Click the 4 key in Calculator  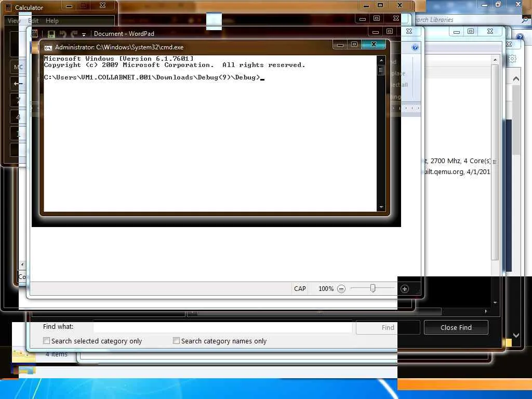click(18, 117)
